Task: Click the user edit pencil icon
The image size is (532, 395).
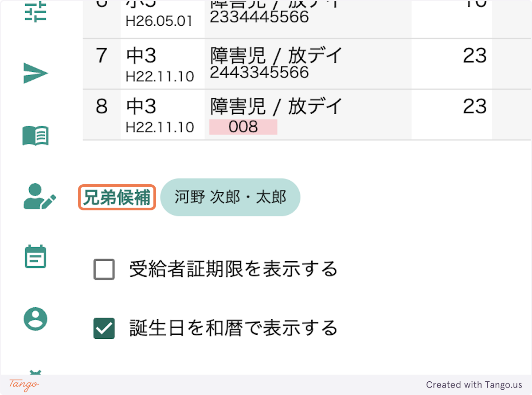Action: click(39, 197)
